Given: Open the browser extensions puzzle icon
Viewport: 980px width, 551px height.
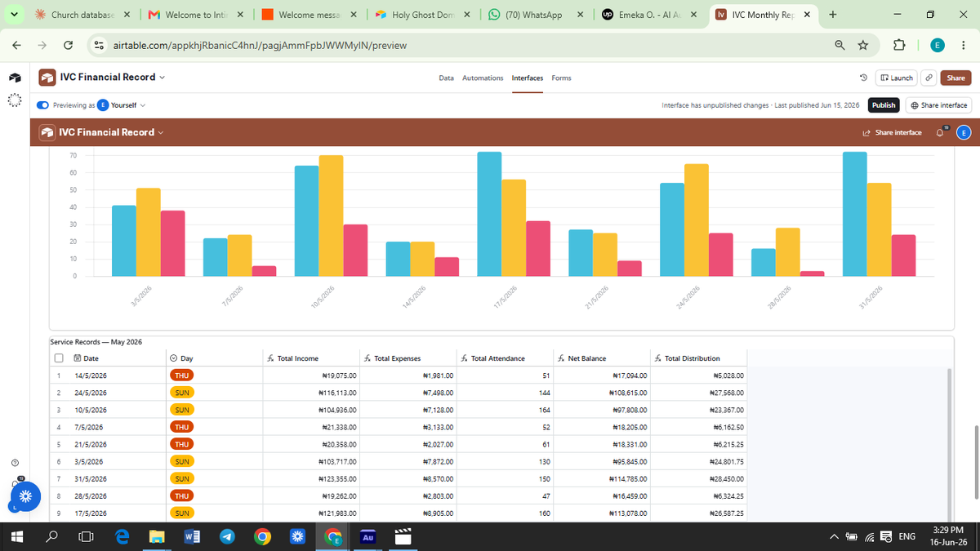Looking at the screenshot, I should [900, 46].
